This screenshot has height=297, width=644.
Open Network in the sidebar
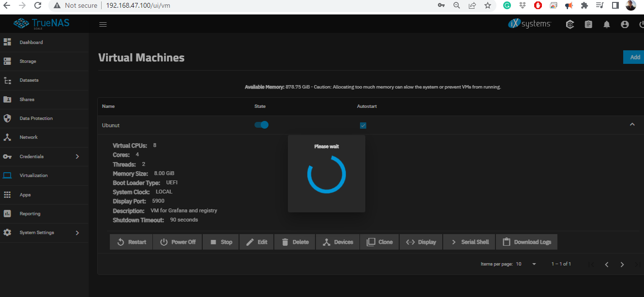tap(44, 137)
